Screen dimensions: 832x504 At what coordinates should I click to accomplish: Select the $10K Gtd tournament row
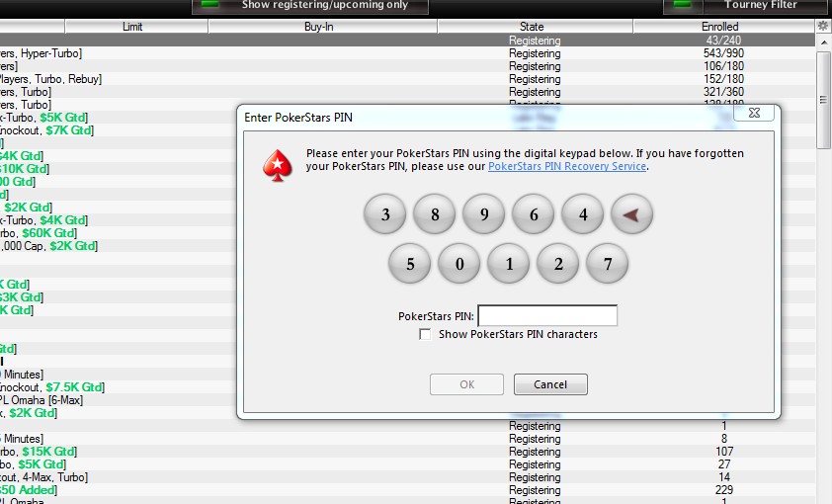tap(118, 169)
